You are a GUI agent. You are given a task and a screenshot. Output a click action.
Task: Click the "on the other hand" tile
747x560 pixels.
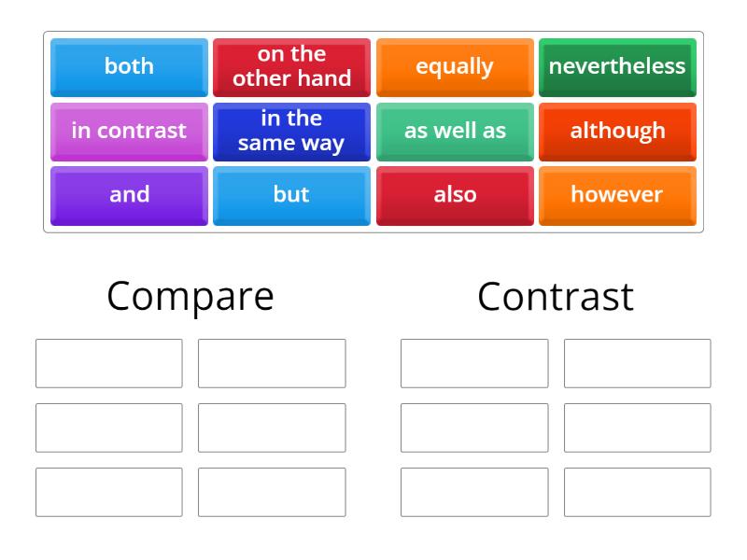291,66
